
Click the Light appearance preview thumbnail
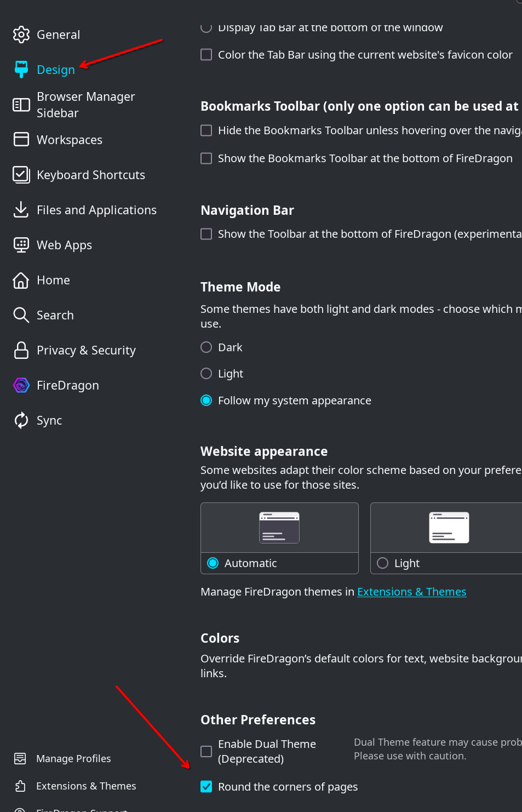(x=449, y=528)
